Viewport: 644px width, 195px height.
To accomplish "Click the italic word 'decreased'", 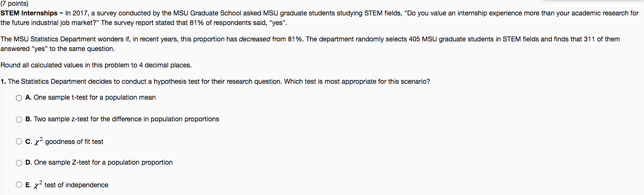I will click(254, 39).
